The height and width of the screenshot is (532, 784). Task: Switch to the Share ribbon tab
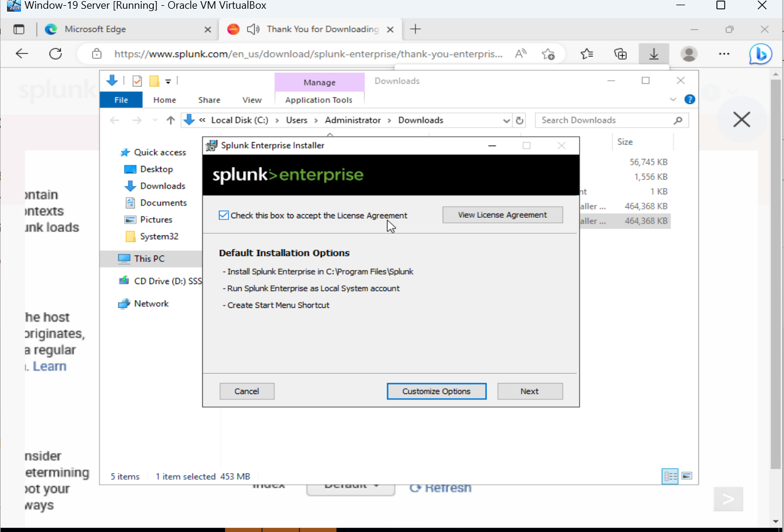(209, 100)
